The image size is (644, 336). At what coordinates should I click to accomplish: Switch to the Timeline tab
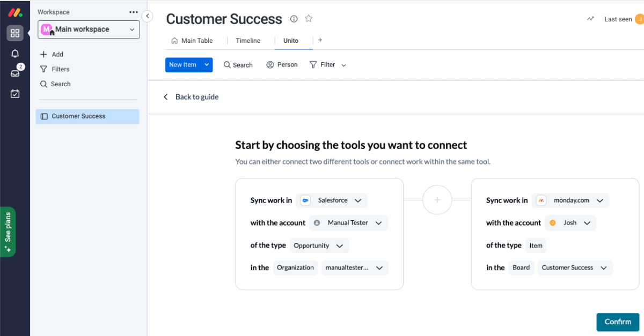248,40
